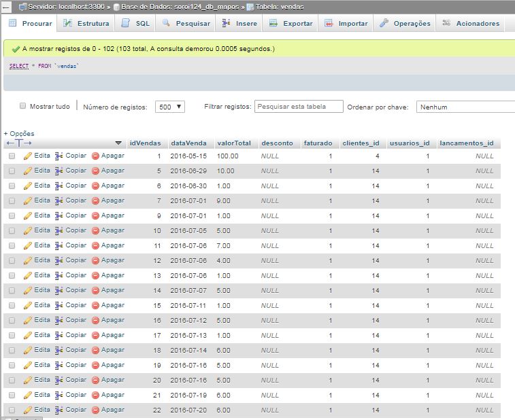Click the pencil Edita icon for idVendas 1
Viewport: 515px width, 420px height.
tap(28, 156)
